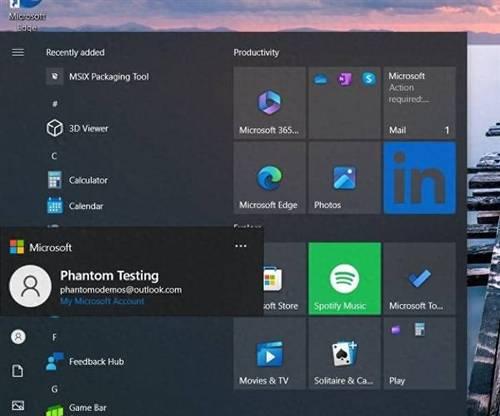Open the Movies & TV tile
This screenshot has width=500, height=416.
[270, 353]
